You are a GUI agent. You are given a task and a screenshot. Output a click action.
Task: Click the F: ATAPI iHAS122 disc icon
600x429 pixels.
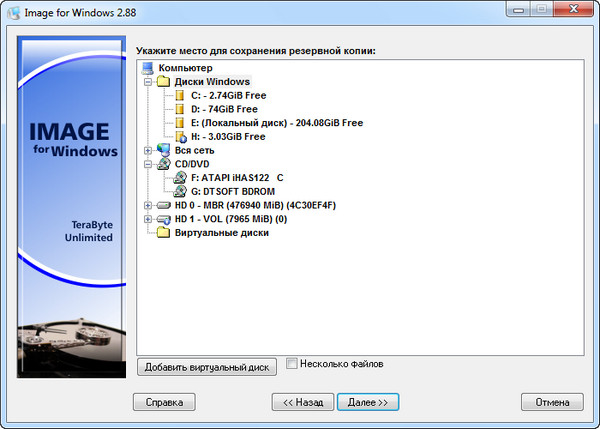[180, 178]
